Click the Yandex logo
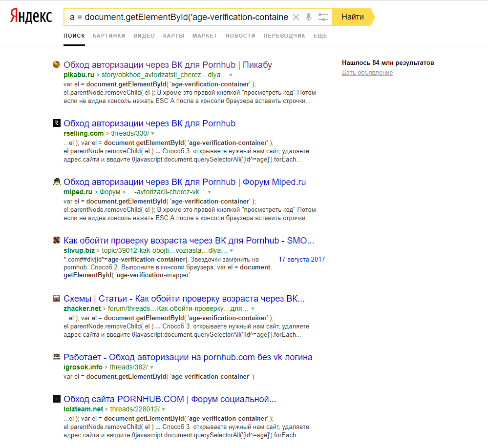Image resolution: width=488 pixels, height=448 pixels. [x=31, y=17]
